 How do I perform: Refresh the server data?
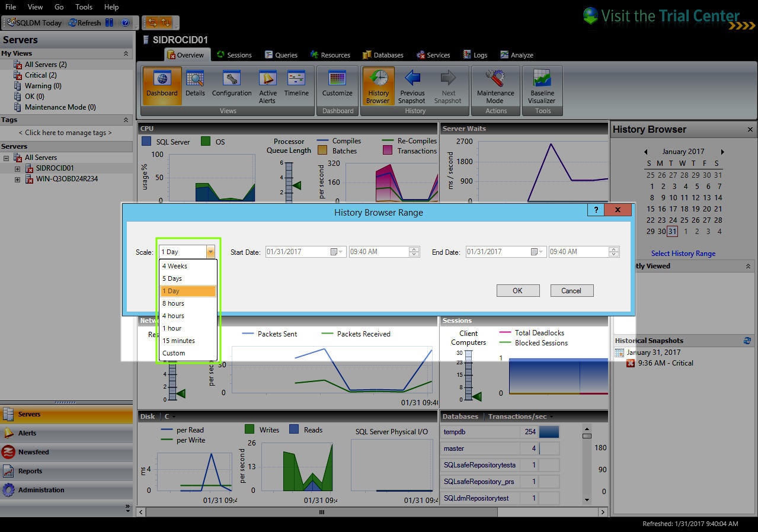[x=85, y=23]
